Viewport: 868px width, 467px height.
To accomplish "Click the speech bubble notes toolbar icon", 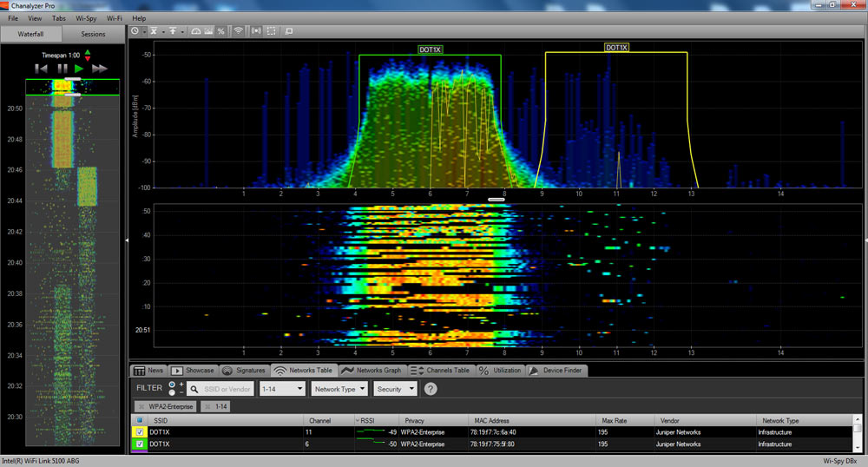I will pyautogui.click(x=289, y=31).
